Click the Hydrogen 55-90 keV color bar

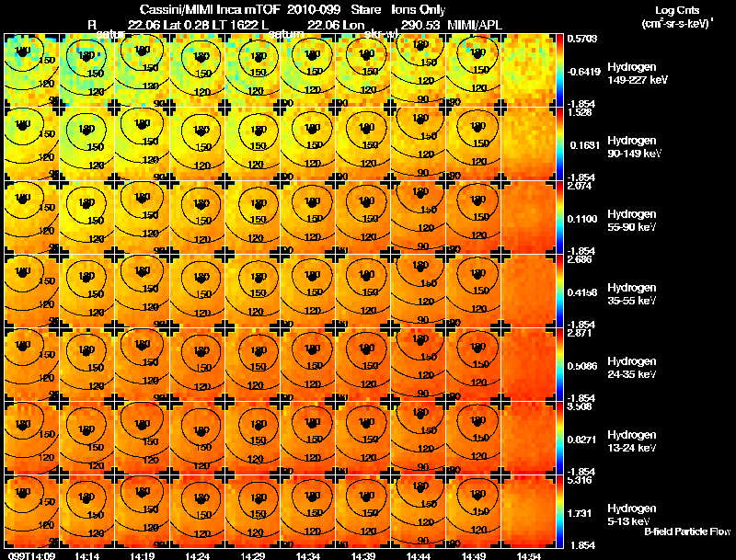[559, 218]
